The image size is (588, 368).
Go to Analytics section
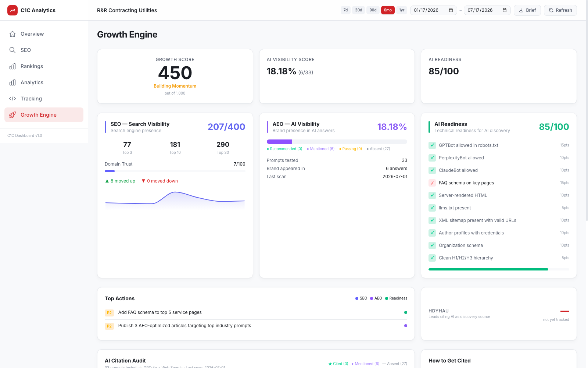click(x=44, y=82)
